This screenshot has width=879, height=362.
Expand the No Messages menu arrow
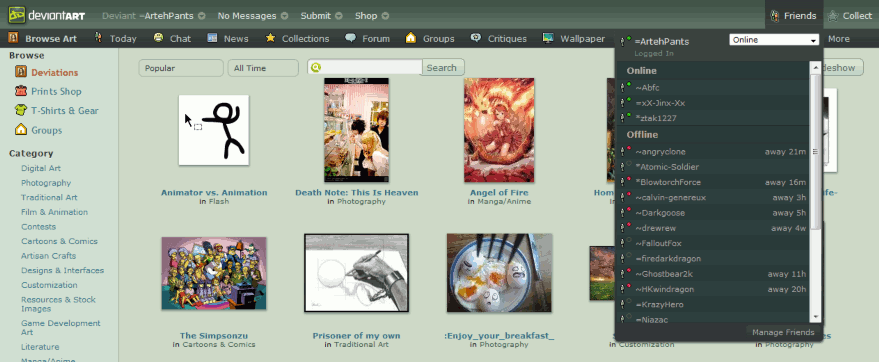pyautogui.click(x=284, y=16)
